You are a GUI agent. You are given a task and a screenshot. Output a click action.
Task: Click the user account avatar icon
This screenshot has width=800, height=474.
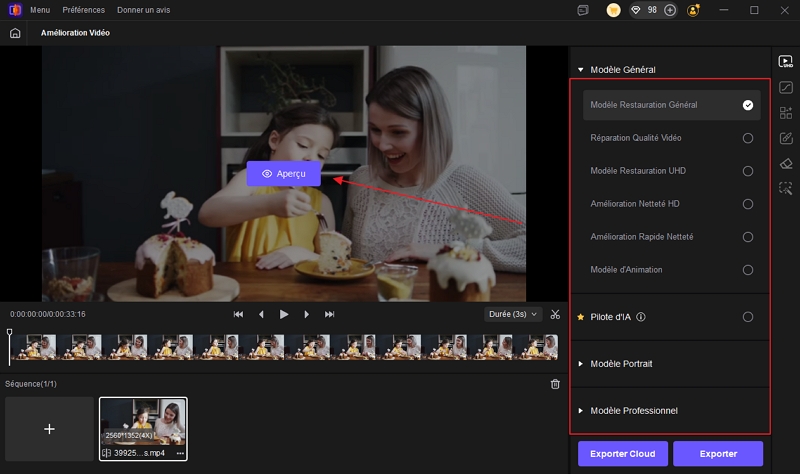(x=692, y=10)
